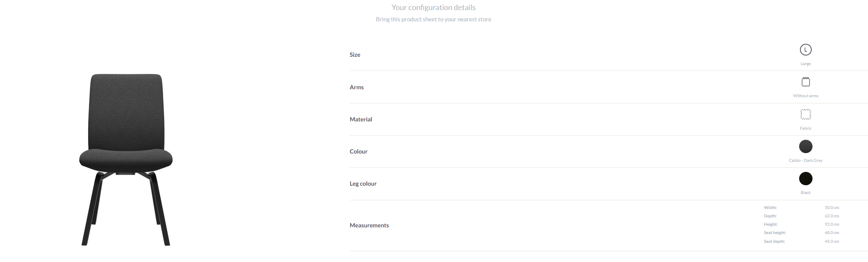Viewport: 868px width, 262px height.
Task: Click the Arms row label
Action: point(356,87)
